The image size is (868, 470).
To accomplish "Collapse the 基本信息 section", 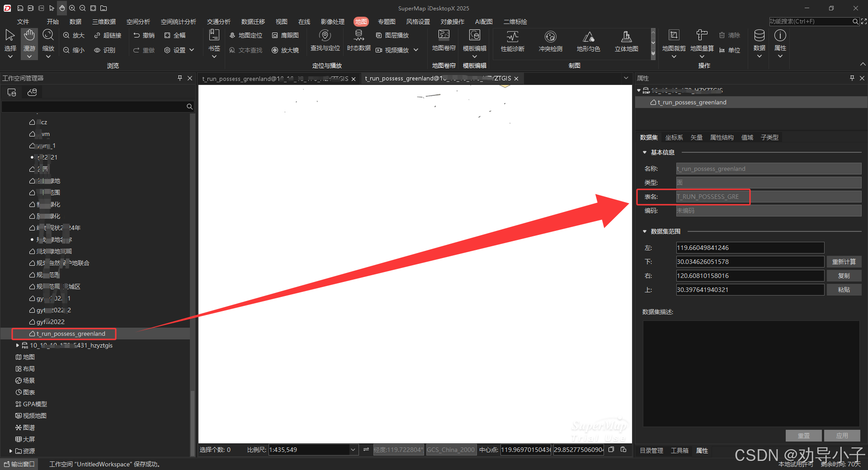I will [645, 152].
